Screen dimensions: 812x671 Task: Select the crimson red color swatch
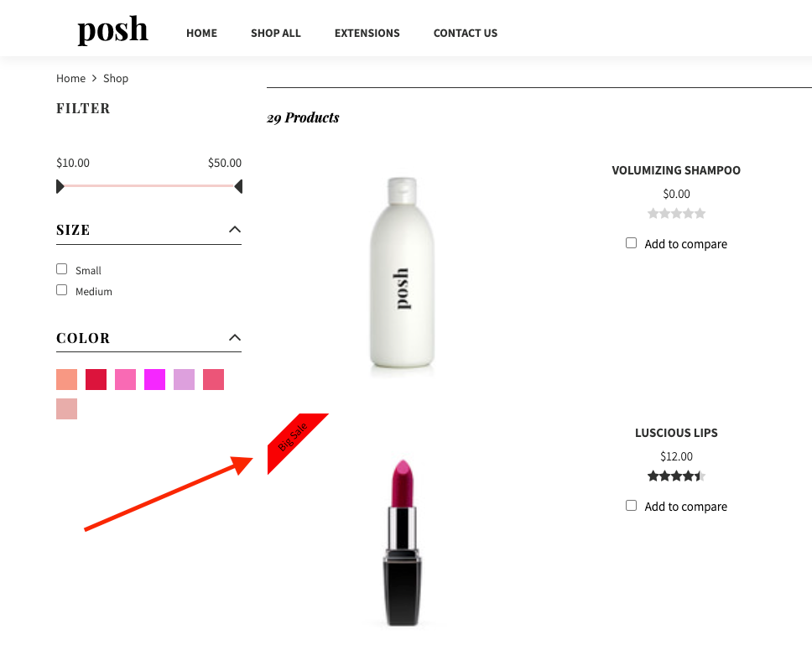click(96, 379)
